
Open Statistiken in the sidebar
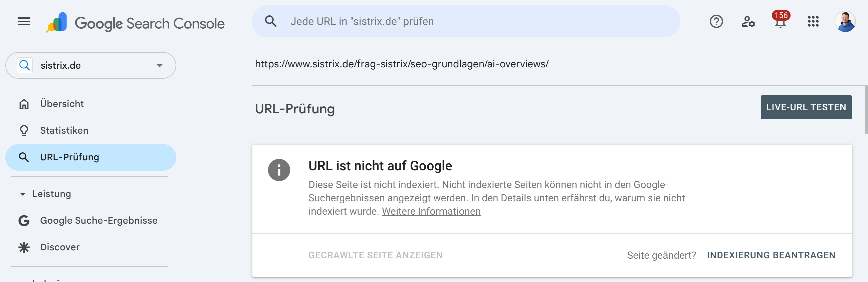(x=91, y=130)
